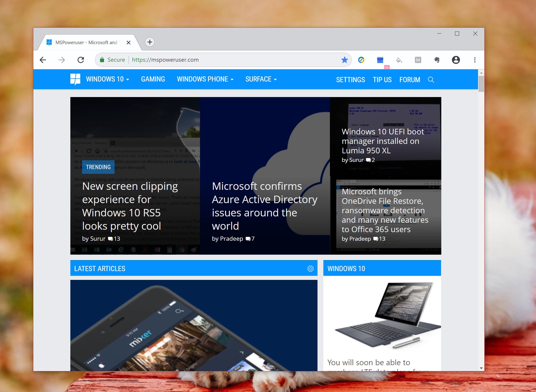Click the page refresh button
The image size is (536, 392).
(x=82, y=59)
